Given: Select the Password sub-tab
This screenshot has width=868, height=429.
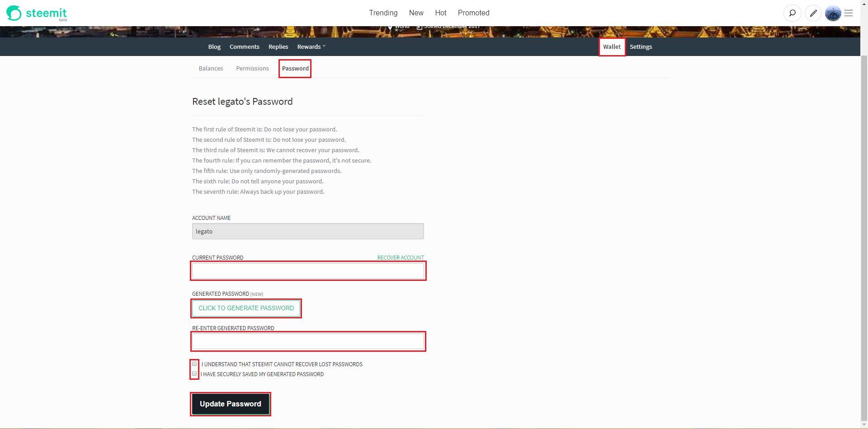Looking at the screenshot, I should [295, 68].
